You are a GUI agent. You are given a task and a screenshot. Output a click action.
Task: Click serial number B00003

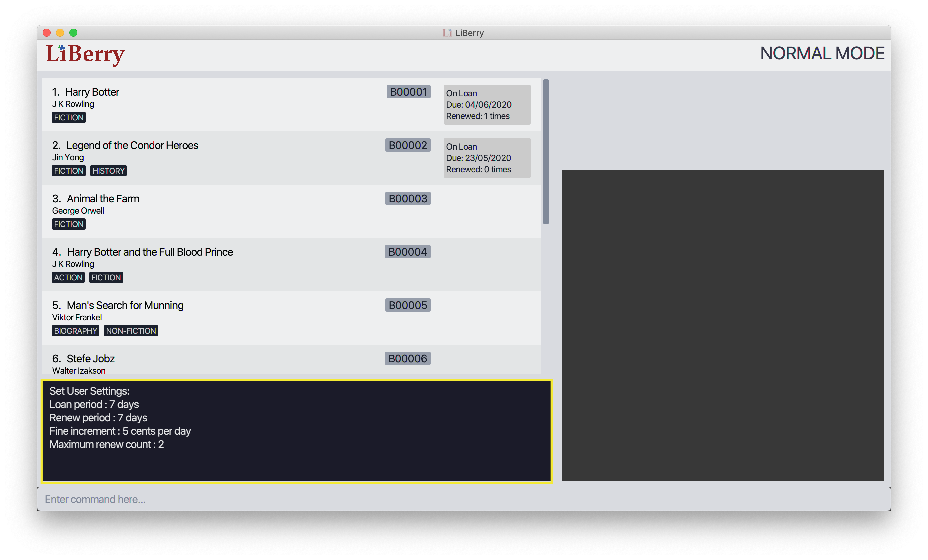coord(408,198)
